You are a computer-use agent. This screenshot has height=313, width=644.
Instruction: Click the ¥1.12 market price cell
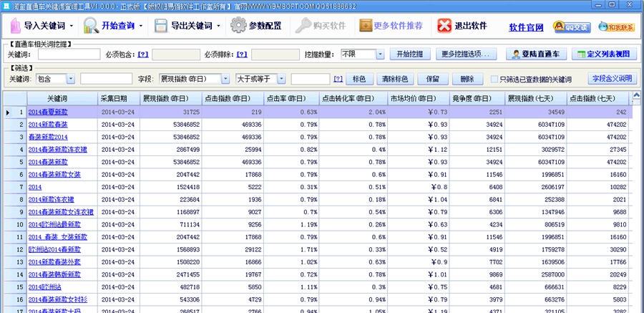coord(437,149)
